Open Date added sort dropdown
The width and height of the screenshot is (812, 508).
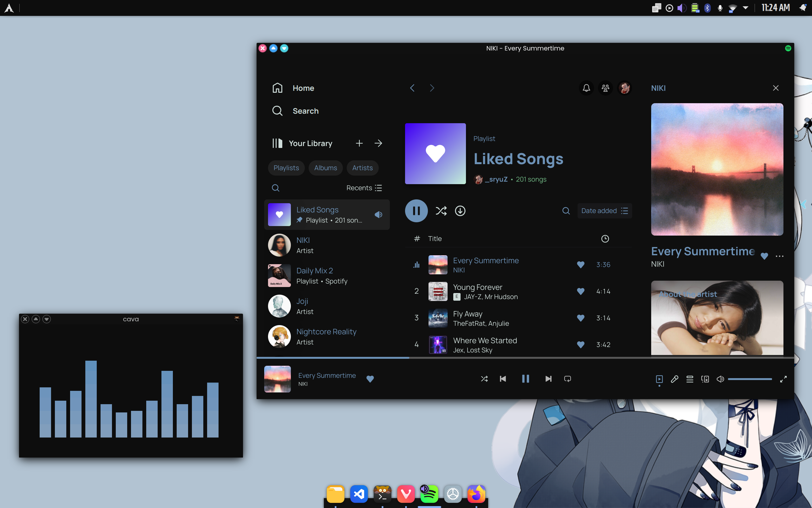[605, 211]
